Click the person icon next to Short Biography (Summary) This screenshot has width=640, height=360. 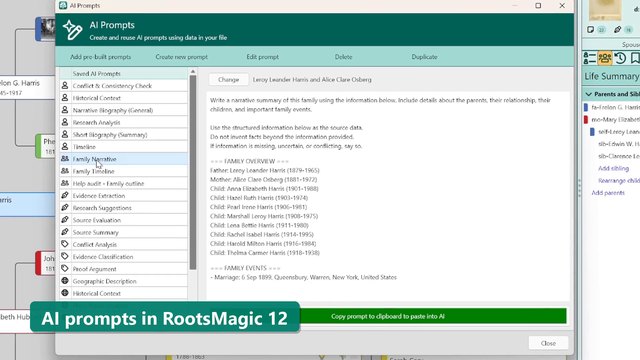point(65,134)
